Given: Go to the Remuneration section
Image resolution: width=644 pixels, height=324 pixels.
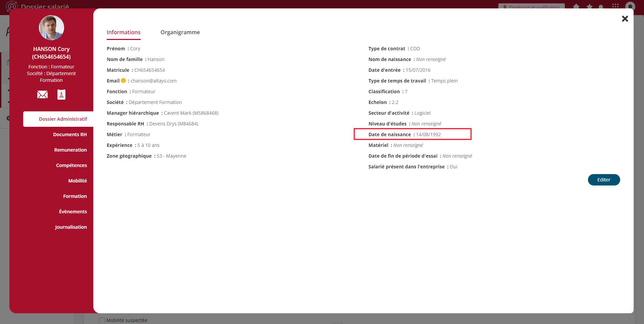Looking at the screenshot, I should pos(70,150).
